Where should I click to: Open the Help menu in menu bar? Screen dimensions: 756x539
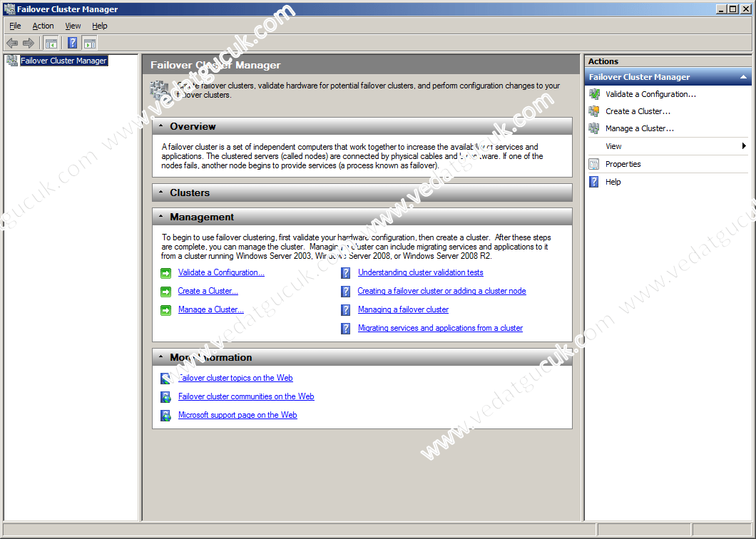tap(99, 26)
